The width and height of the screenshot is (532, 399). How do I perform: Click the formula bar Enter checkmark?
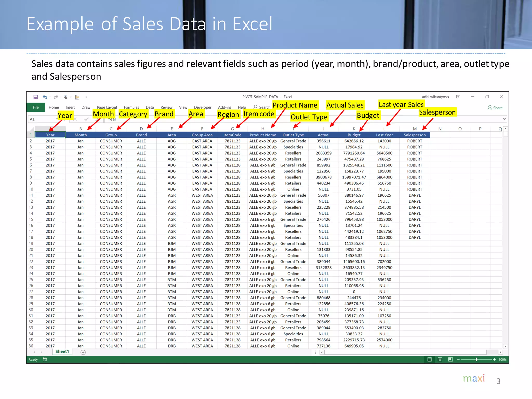point(86,119)
